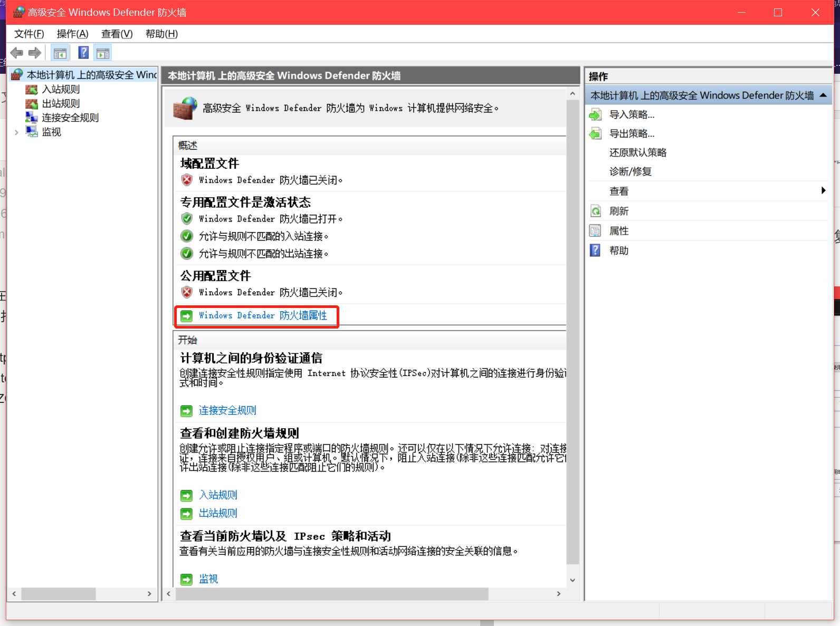Click red shield icon under 公用配置文件
The image size is (840, 626).
click(187, 292)
